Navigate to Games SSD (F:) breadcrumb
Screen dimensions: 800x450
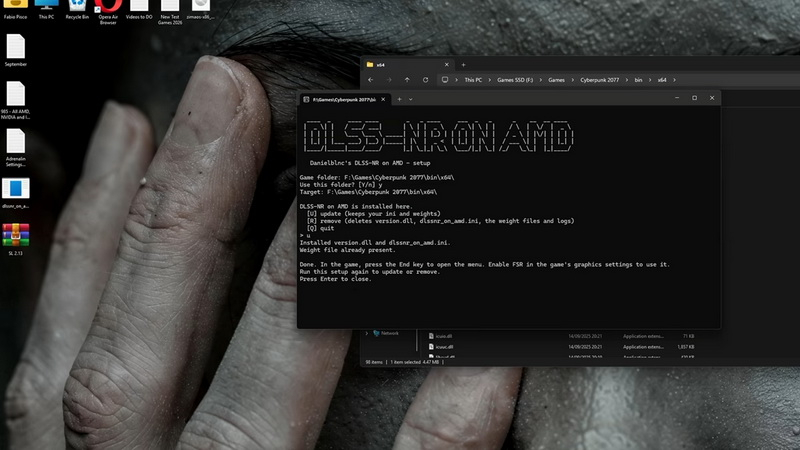click(515, 80)
